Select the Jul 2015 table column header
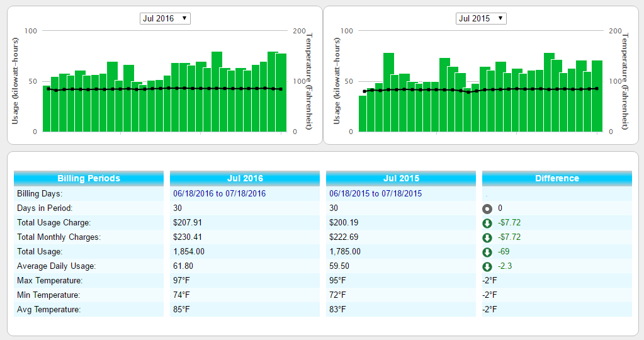The image size is (644, 340). click(401, 178)
